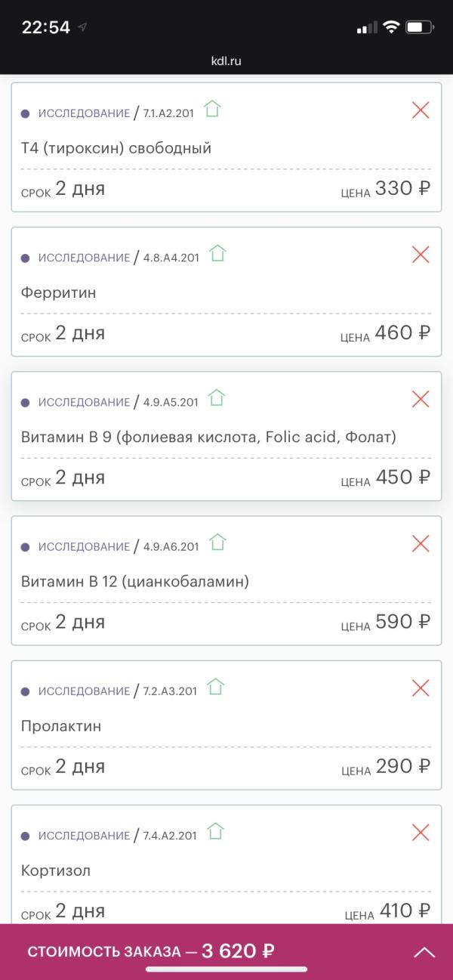Screen dimensions: 453x980
Task: Tap green house icon on Кортизол card
Action: pyautogui.click(x=215, y=832)
